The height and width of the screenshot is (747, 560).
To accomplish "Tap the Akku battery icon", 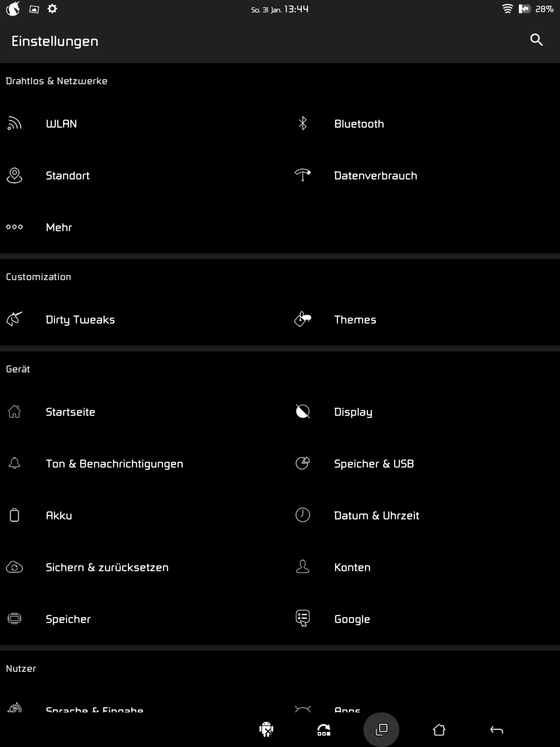I will pyautogui.click(x=14, y=515).
